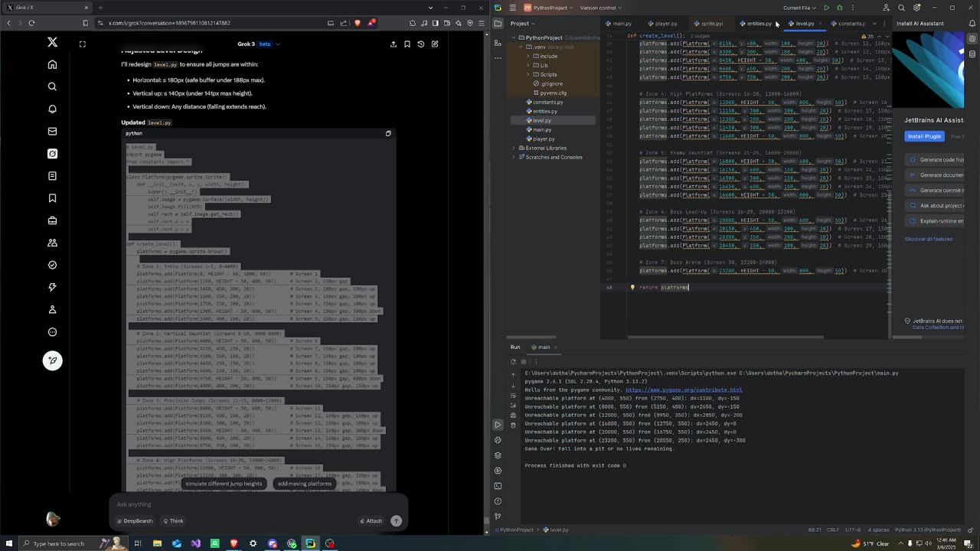This screenshot has width=980, height=551.
Task: Switch to the player.py editor tab
Action: pos(663,23)
